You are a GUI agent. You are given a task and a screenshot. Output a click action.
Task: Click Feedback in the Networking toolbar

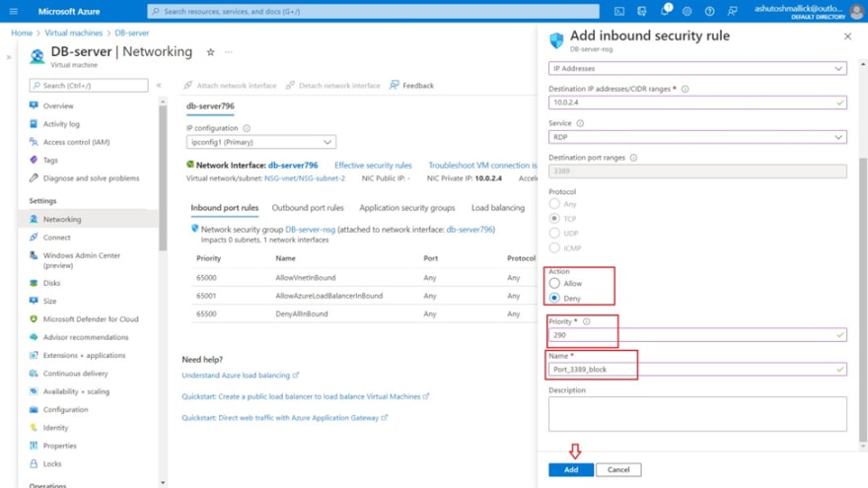click(412, 85)
